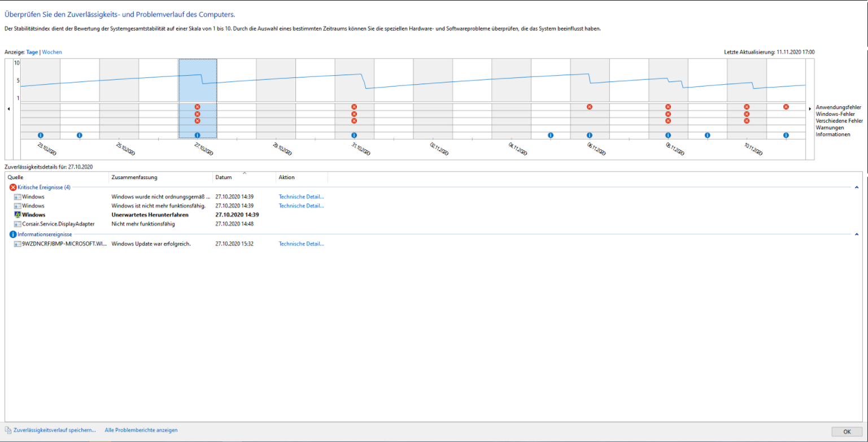Click the info icon one day before 06.11.2020
The image size is (868, 442).
[x=551, y=135]
